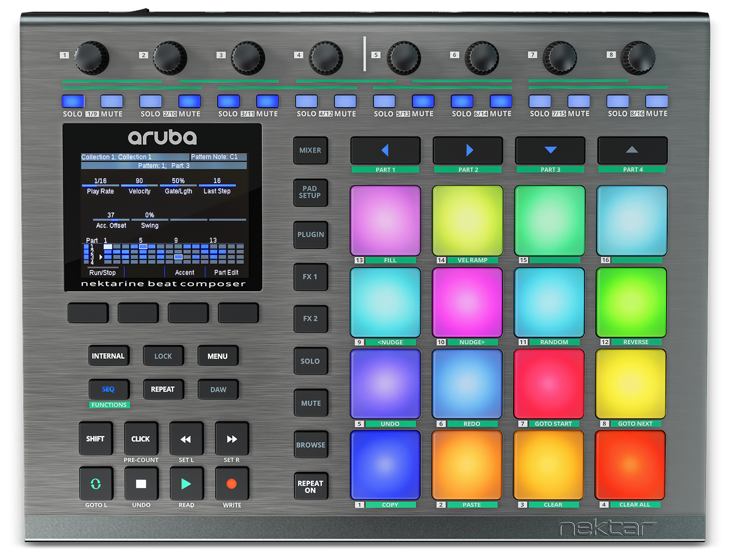Click the REPEAT button beside SEQ
This screenshot has width=731, height=560.
[x=163, y=389]
